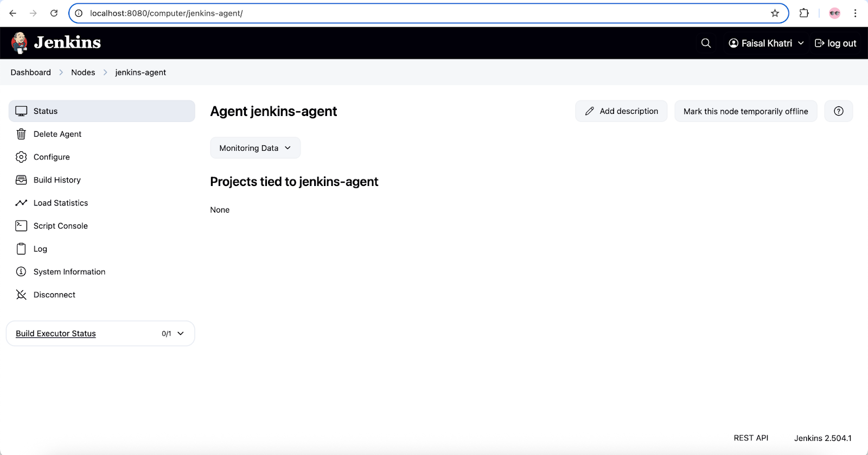868x455 pixels.
Task: Open Script Console from the sidebar
Action: [x=102, y=226]
